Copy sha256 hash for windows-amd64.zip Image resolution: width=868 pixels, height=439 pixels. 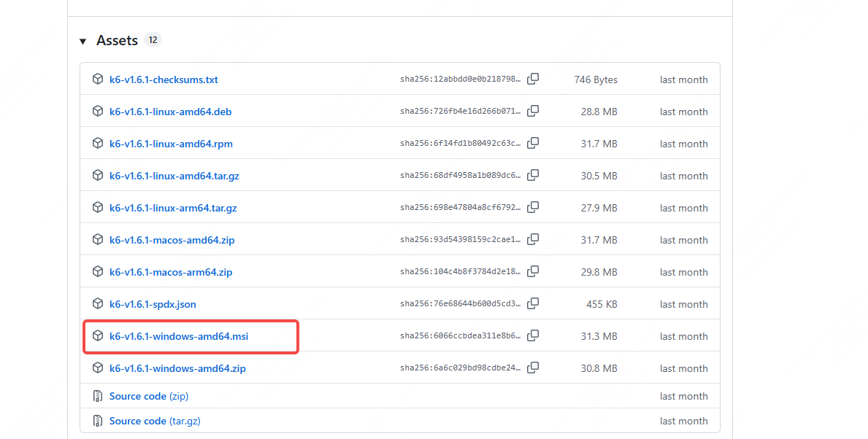533,368
